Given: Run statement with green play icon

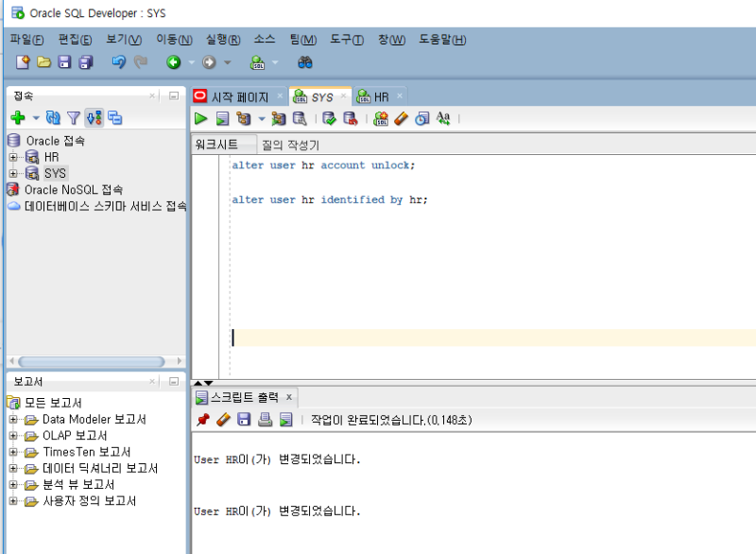Looking at the screenshot, I should pyautogui.click(x=200, y=118).
